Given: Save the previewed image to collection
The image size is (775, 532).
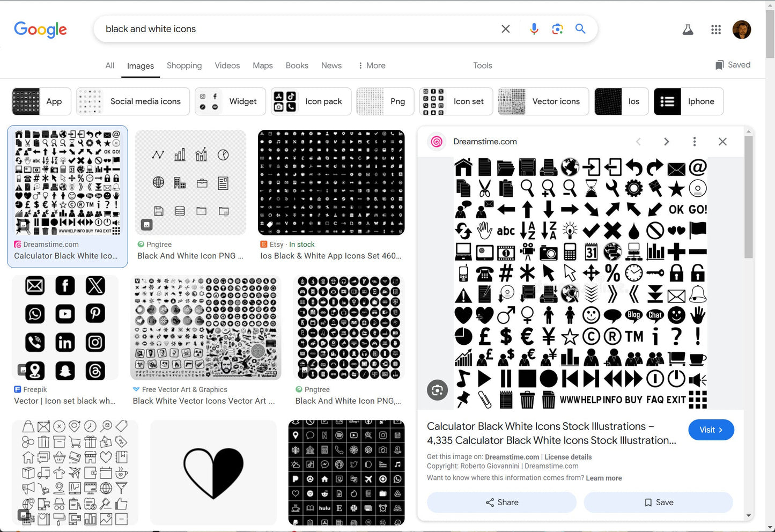Looking at the screenshot, I should [x=659, y=503].
